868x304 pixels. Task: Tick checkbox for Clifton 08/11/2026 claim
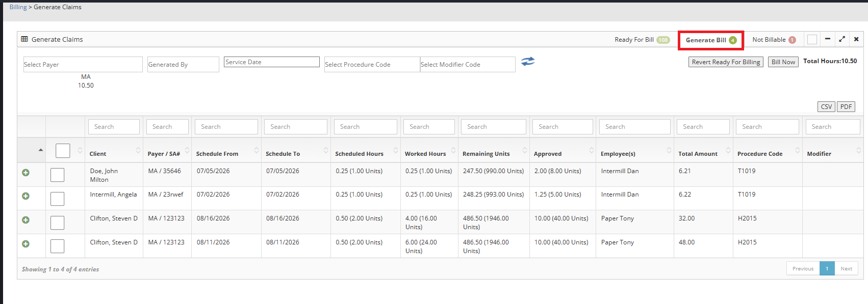tap(58, 246)
